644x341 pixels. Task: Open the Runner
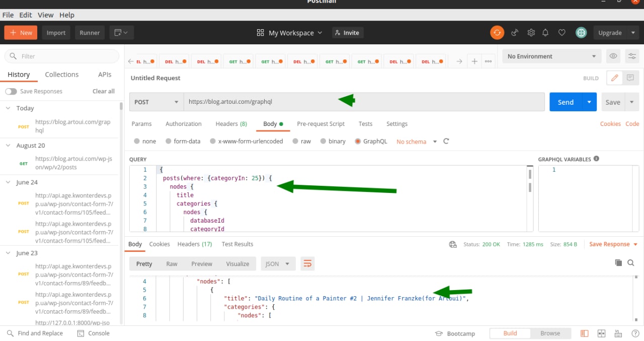(90, 33)
